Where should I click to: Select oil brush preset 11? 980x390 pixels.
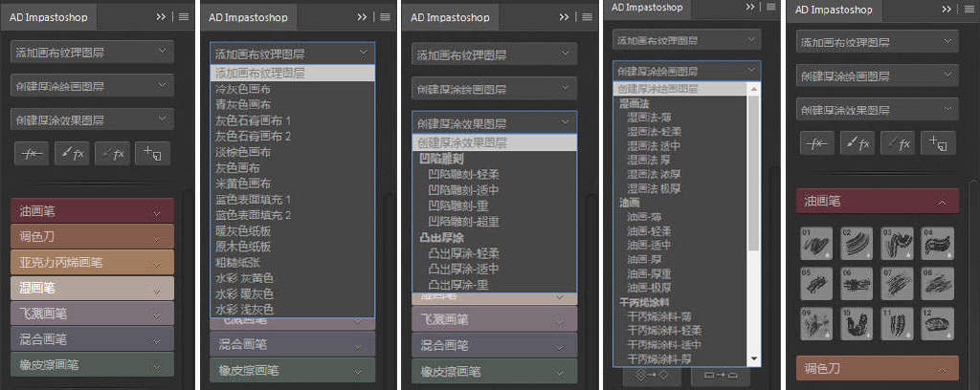(898, 323)
